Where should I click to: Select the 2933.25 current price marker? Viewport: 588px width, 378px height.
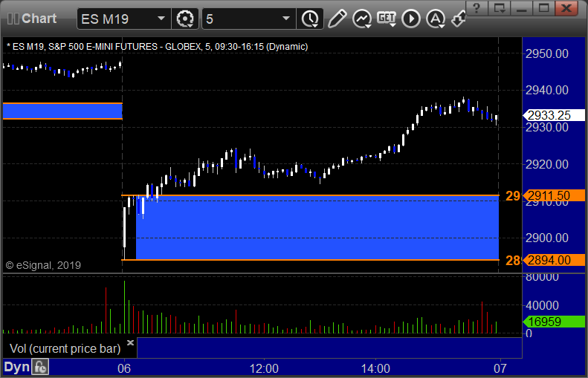(554, 115)
